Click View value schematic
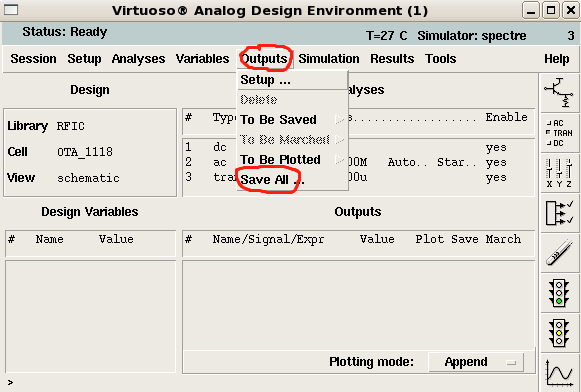 pyautogui.click(x=88, y=178)
